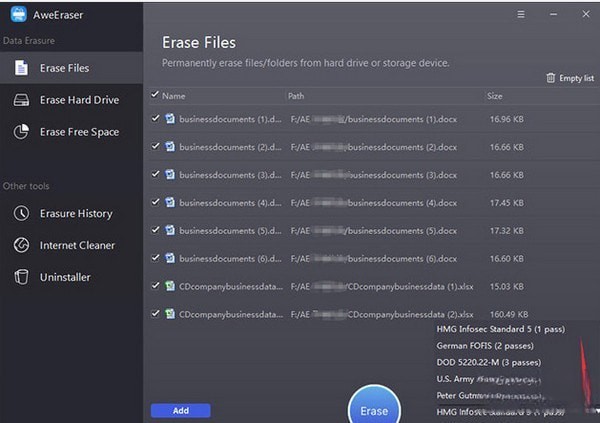
Task: Choose the U.S. Army erasure option
Action: pos(489,379)
